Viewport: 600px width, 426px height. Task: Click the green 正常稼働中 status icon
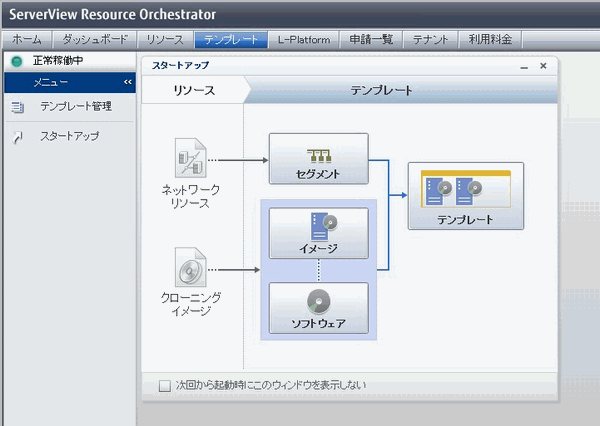pos(16,61)
